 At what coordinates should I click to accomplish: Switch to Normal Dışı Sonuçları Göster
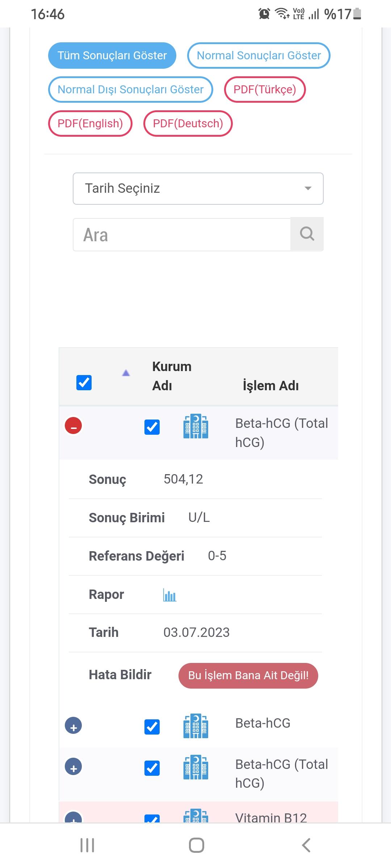[x=130, y=90]
